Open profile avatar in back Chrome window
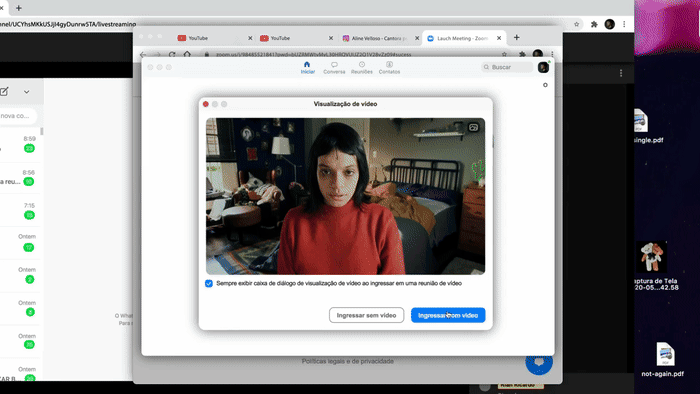 coord(609,24)
